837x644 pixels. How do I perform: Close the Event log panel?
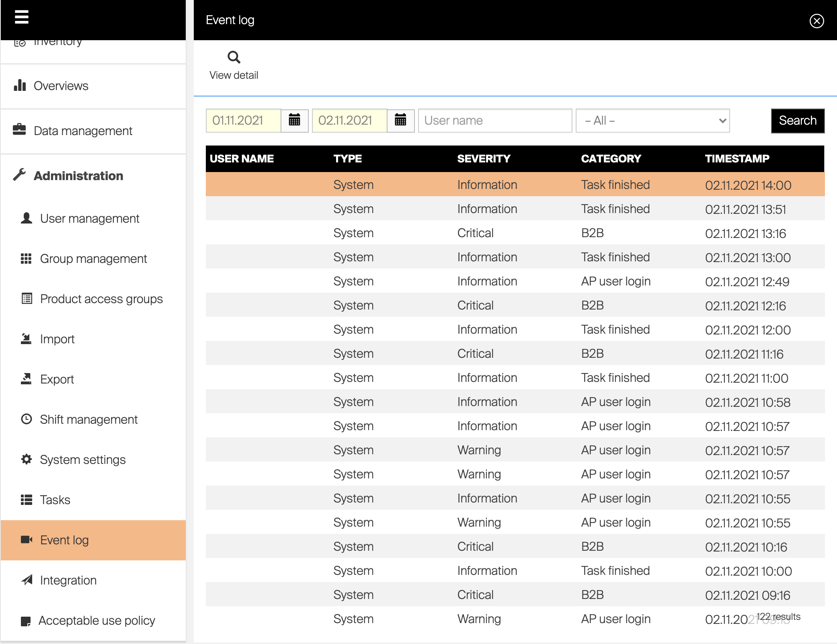pos(816,21)
